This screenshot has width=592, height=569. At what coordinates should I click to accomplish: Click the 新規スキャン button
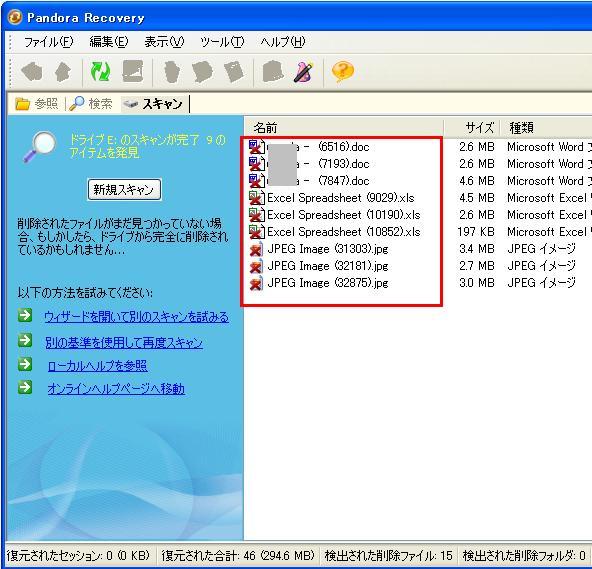coord(124,190)
